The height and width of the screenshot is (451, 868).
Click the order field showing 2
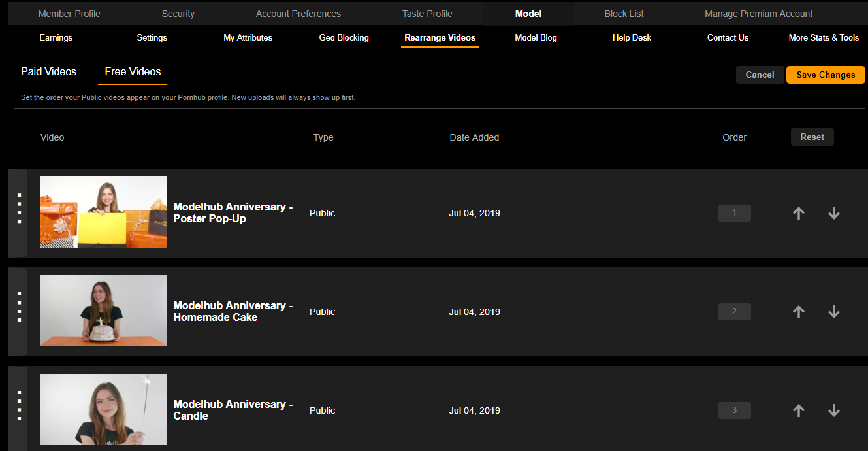(735, 312)
